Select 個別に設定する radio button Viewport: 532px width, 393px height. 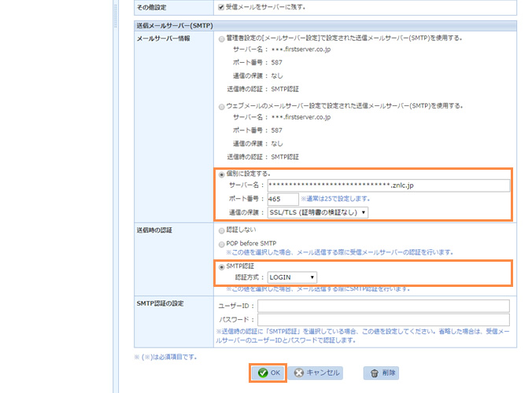tap(222, 174)
